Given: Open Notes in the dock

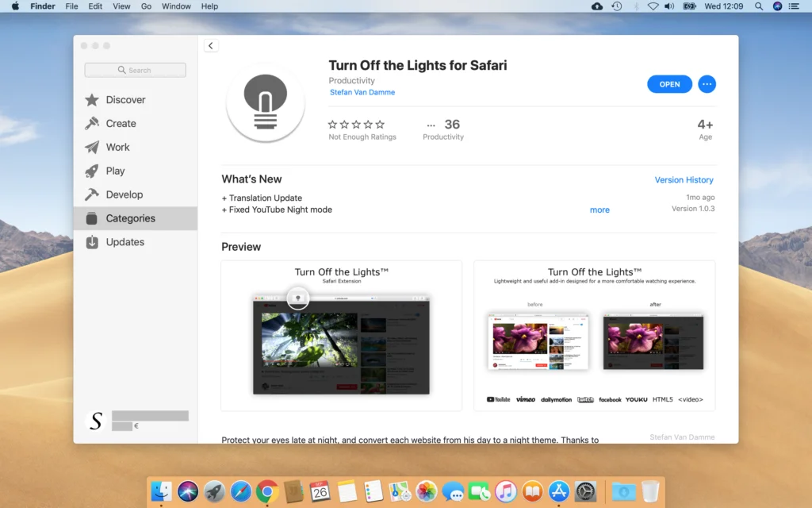Looking at the screenshot, I should [x=347, y=491].
